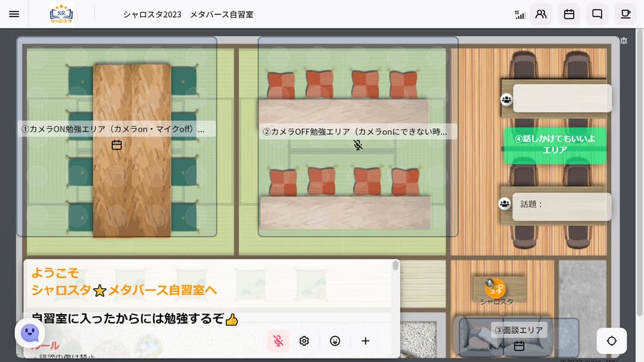Click the シャロスタ avatar on the map

pos(495,289)
